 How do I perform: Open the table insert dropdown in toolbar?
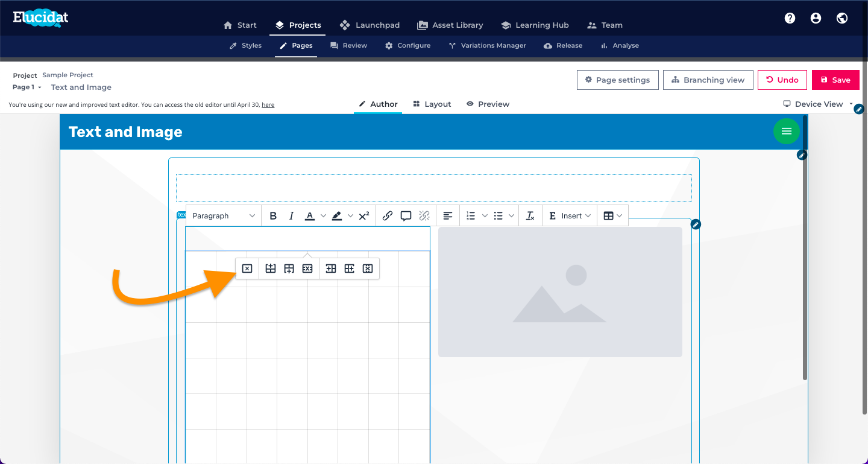[613, 216]
